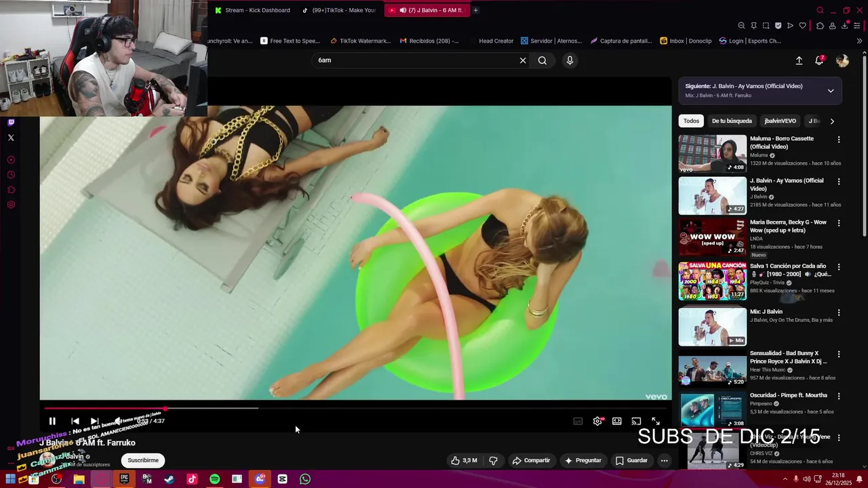Clear the '6am' search text
The height and width of the screenshot is (488, 868).
pyautogui.click(x=523, y=60)
